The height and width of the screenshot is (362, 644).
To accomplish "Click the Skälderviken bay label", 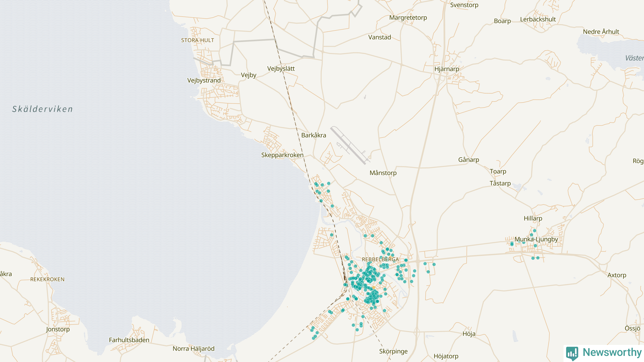I will (43, 109).
